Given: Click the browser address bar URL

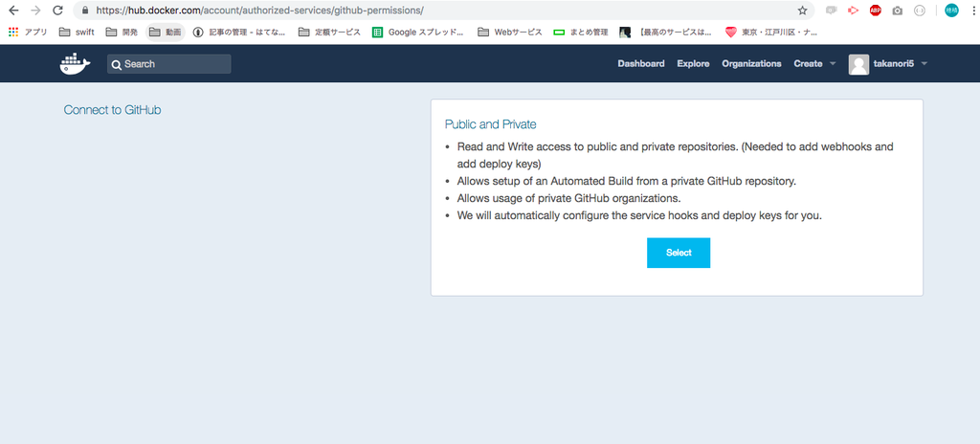Looking at the screenshot, I should (259, 11).
